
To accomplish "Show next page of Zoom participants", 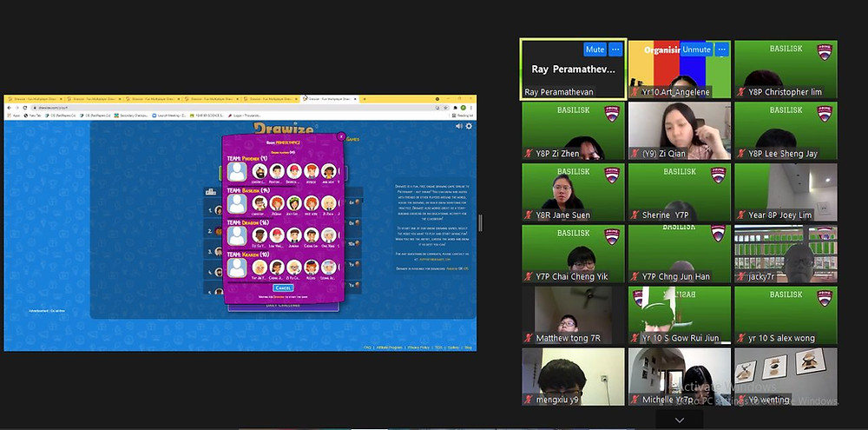I will [x=680, y=420].
